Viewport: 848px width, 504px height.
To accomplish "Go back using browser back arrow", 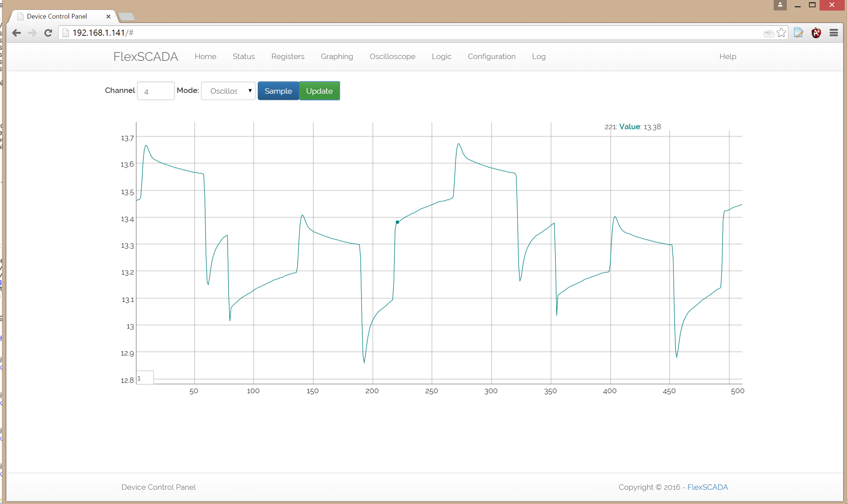I will pyautogui.click(x=16, y=33).
